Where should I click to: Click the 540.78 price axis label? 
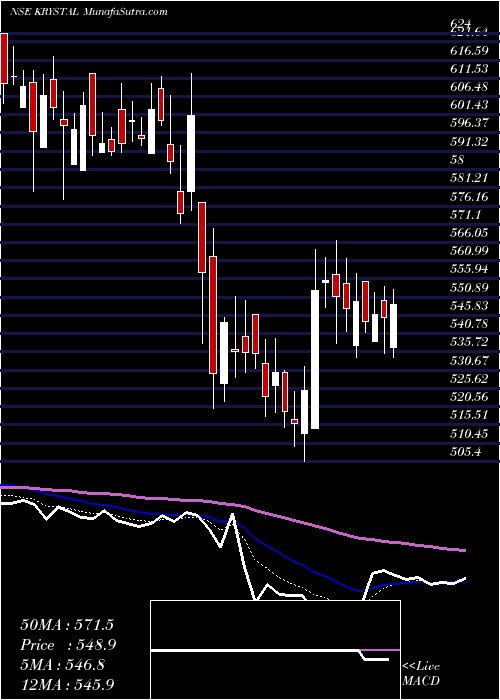(469, 324)
